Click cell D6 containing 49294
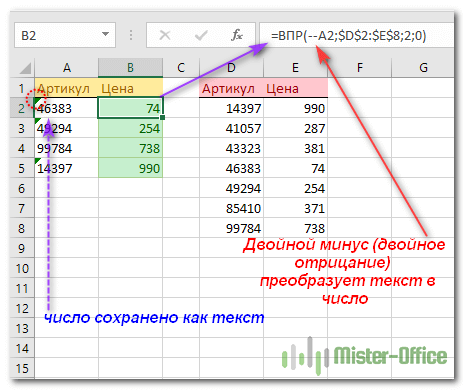Image resolution: width=465 pixels, height=390 pixels. click(231, 188)
